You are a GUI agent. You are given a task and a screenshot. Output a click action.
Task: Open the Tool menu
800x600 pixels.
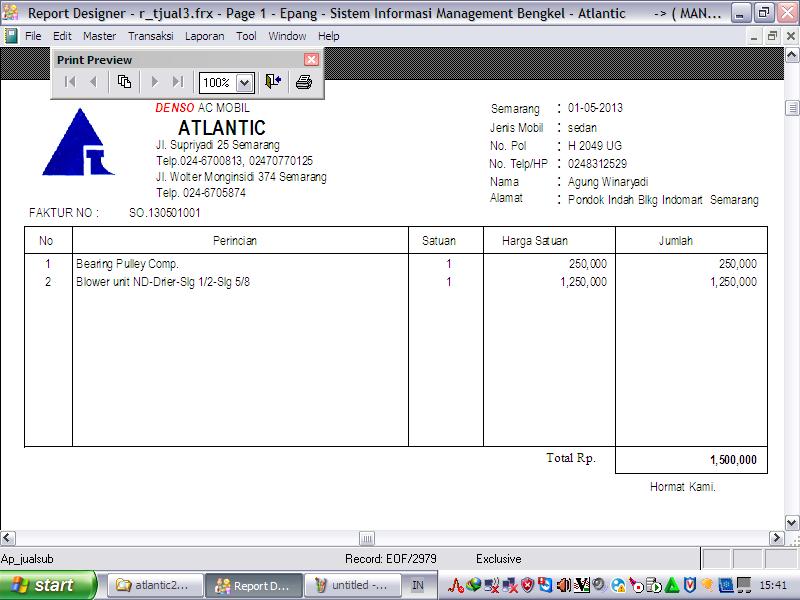[x=246, y=36]
